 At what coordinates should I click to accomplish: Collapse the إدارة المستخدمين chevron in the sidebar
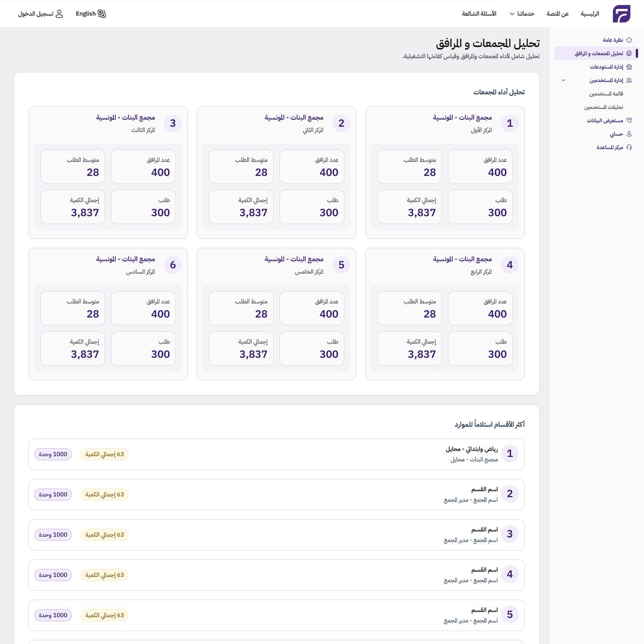563,80
